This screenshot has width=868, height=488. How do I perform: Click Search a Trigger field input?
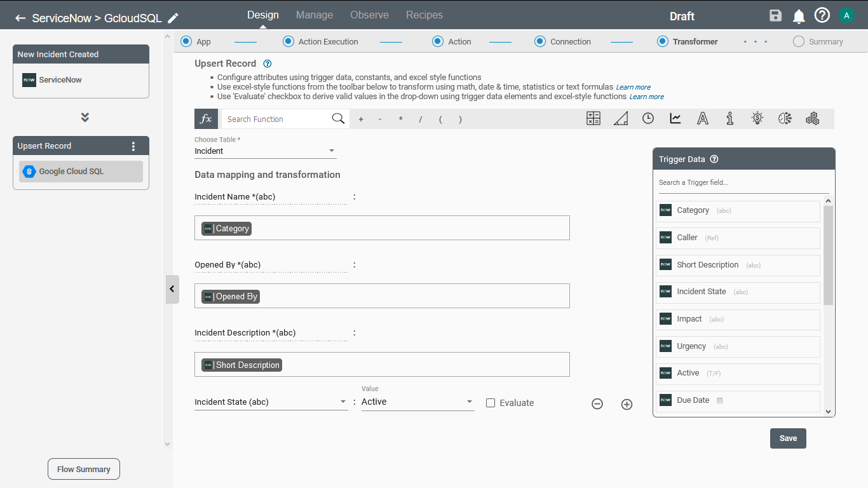743,183
